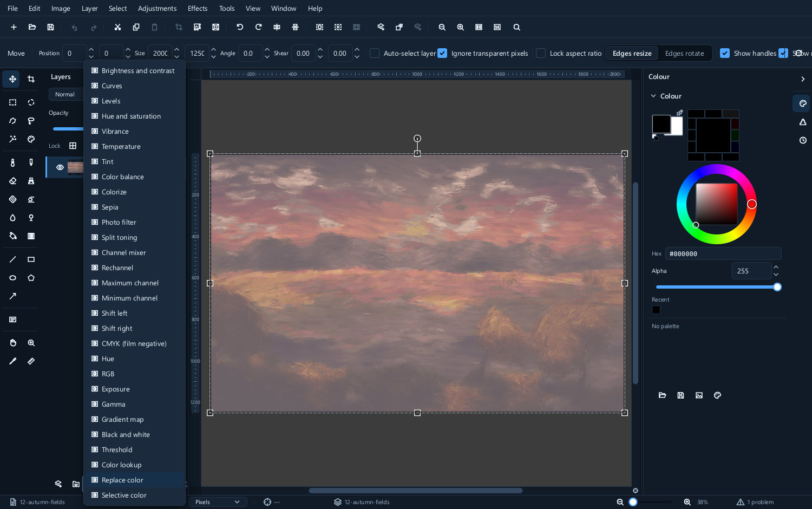Toggle Ignore transparent pixels checkbox

(x=442, y=53)
